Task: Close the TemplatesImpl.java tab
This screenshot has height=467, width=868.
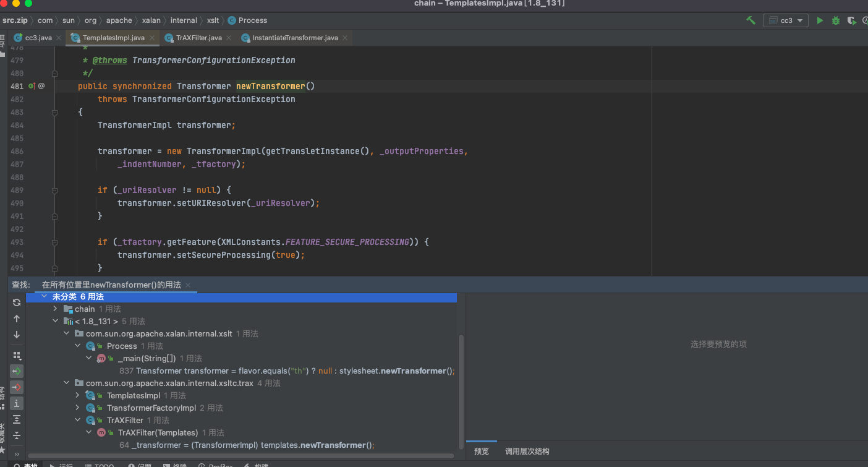Action: pyautogui.click(x=151, y=38)
